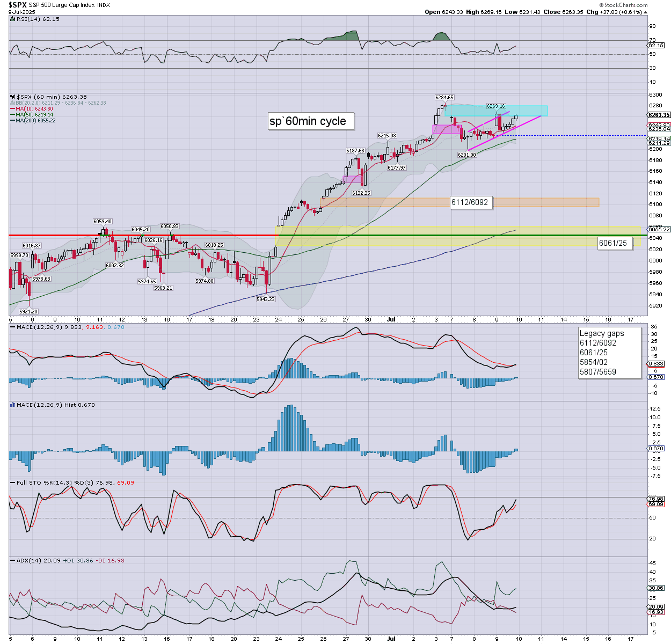Image resolution: width=671 pixels, height=644 pixels.
Task: Select the 6061/25 gap zone label
Action: point(612,243)
